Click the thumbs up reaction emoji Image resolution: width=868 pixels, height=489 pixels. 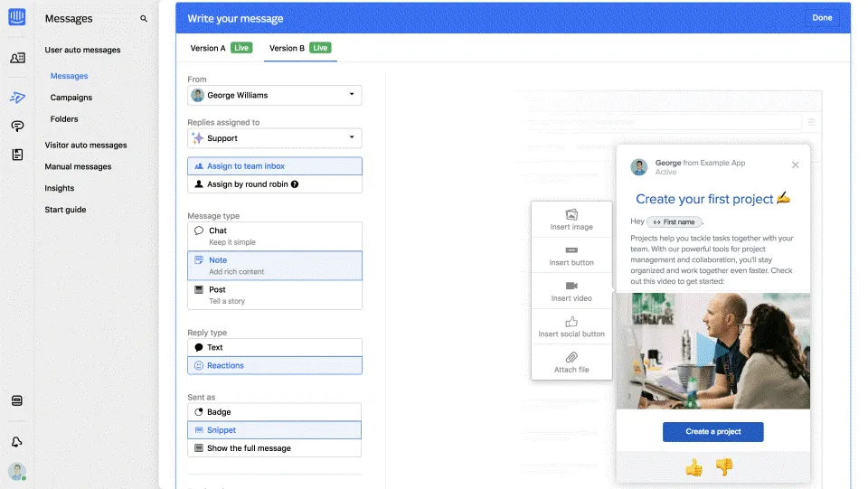694,468
